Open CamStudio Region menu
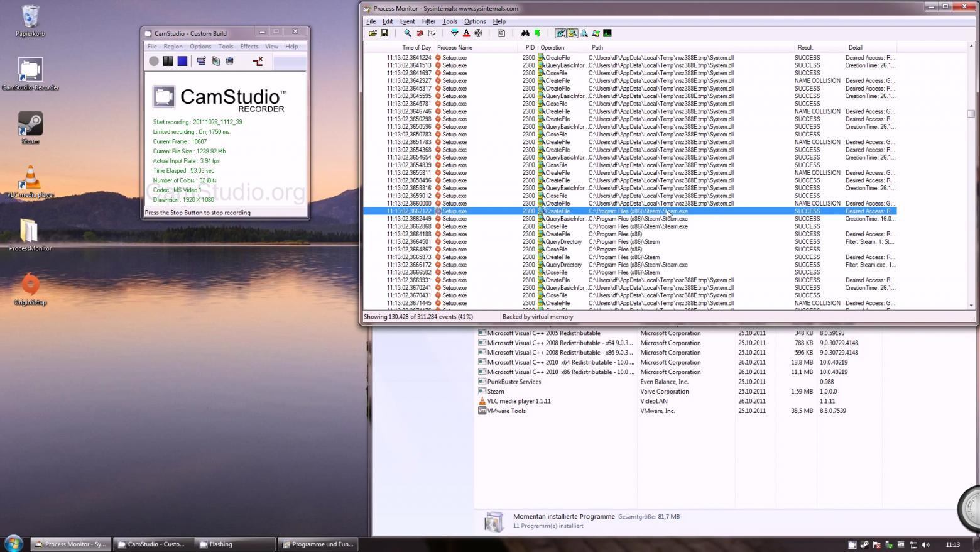980x552 pixels. (173, 47)
